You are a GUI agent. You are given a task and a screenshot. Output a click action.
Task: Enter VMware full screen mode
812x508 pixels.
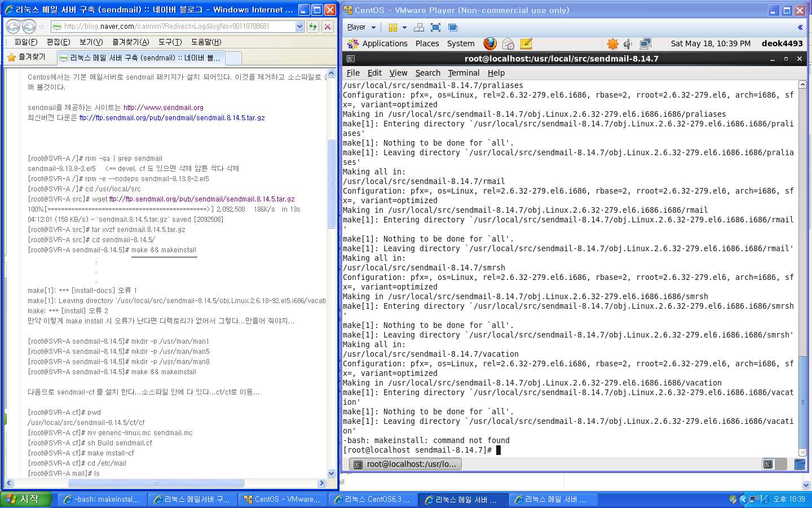pyautogui.click(x=435, y=27)
